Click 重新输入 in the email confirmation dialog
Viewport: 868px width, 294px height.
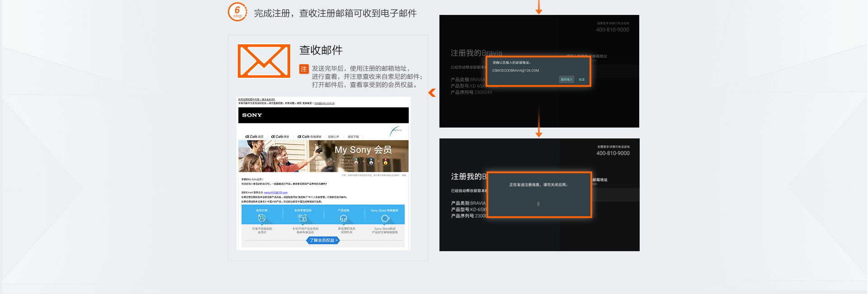[566, 79]
